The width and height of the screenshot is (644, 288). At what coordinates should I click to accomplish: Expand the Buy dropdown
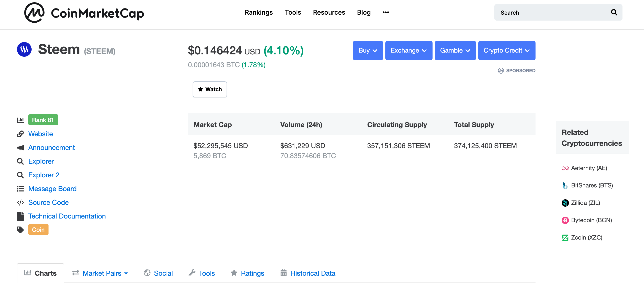(368, 51)
